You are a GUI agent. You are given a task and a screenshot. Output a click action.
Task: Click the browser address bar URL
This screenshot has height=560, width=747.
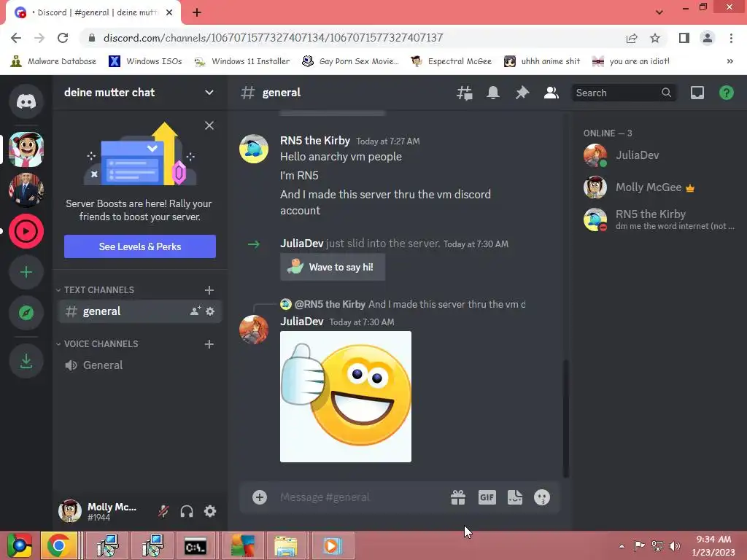[x=274, y=38]
